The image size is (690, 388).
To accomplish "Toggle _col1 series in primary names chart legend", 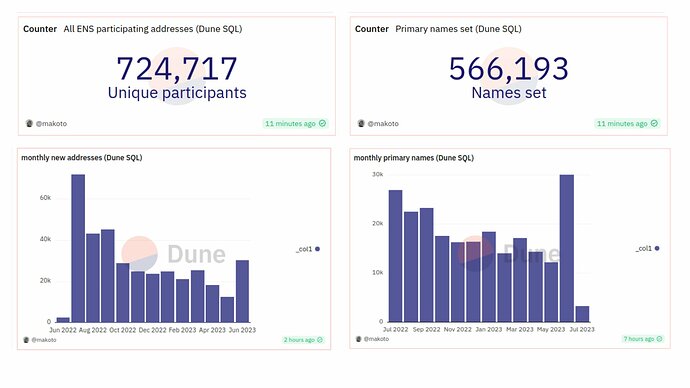I will (x=647, y=249).
